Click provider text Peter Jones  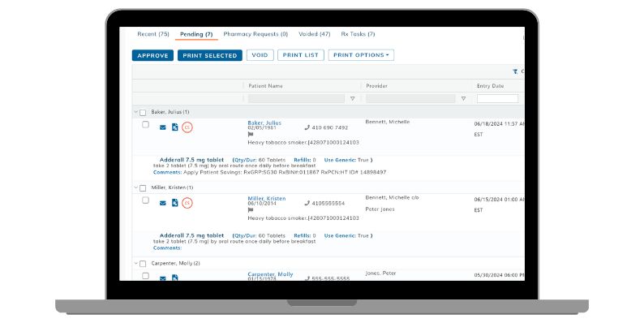tap(380, 209)
